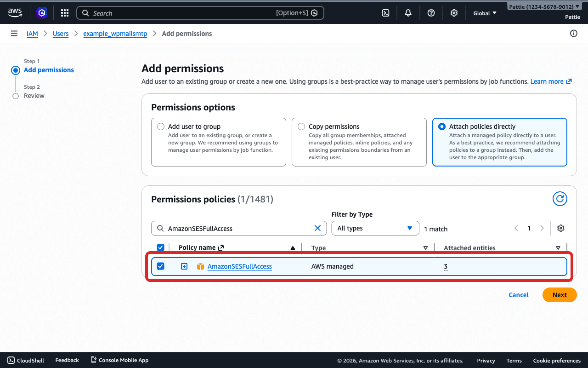Click the Amazon Q icon in search bar
This screenshot has height=368, width=588.
(314, 13)
